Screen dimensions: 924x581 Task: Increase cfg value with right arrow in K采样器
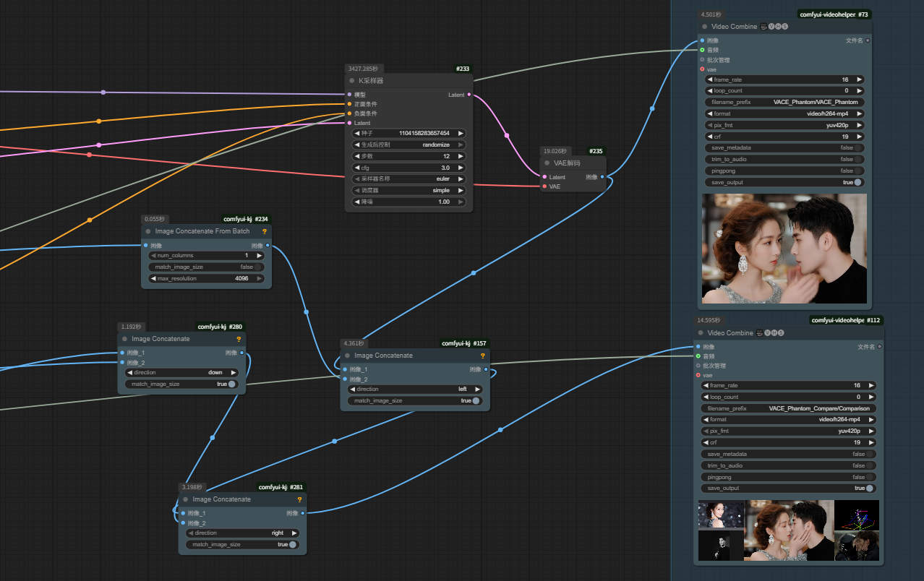[460, 167]
